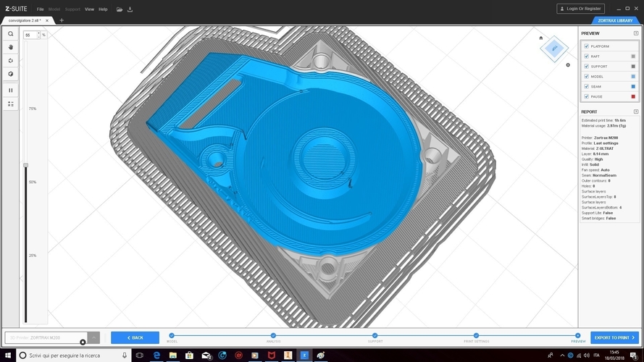
Task: Click the home view icon
Action: coord(541,38)
